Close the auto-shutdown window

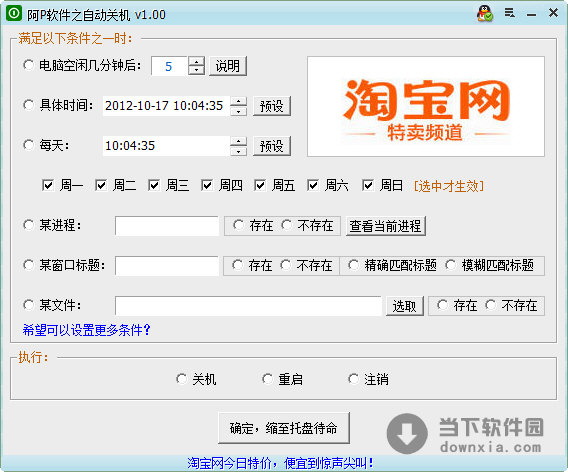pos(553,13)
